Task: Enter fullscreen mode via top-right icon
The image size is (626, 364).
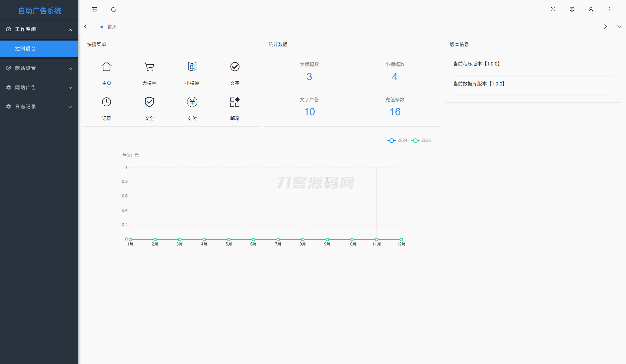Action: coord(553,9)
